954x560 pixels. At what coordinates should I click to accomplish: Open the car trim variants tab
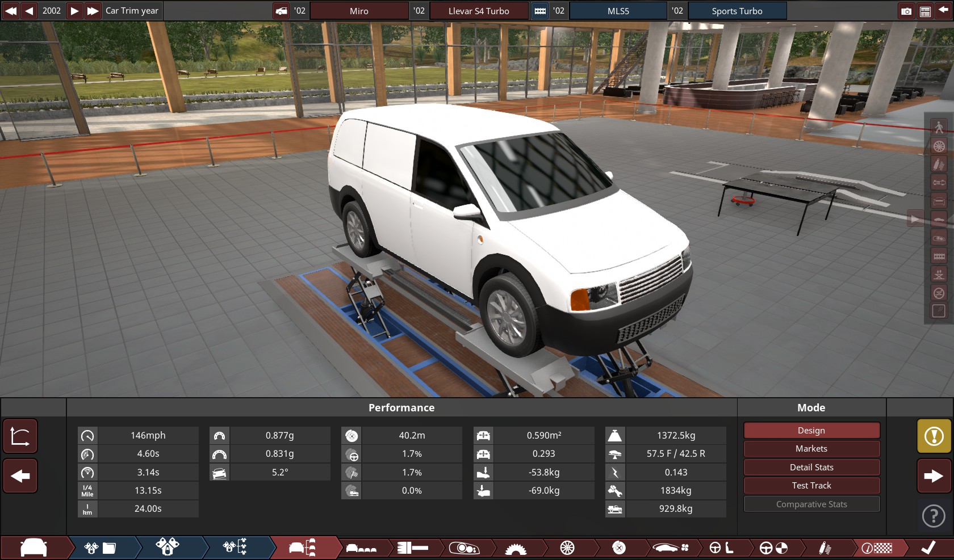pyautogui.click(x=303, y=548)
